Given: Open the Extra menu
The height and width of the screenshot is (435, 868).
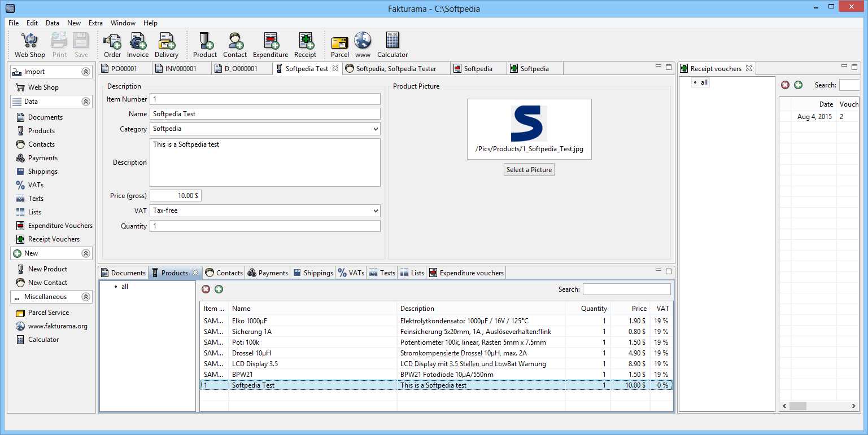Looking at the screenshot, I should pos(95,23).
